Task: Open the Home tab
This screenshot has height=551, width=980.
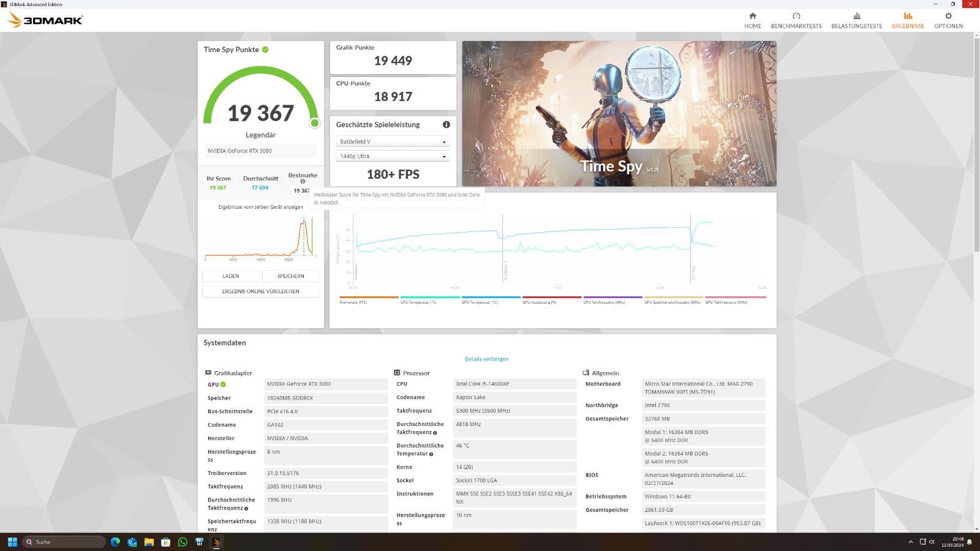Action: point(753,21)
